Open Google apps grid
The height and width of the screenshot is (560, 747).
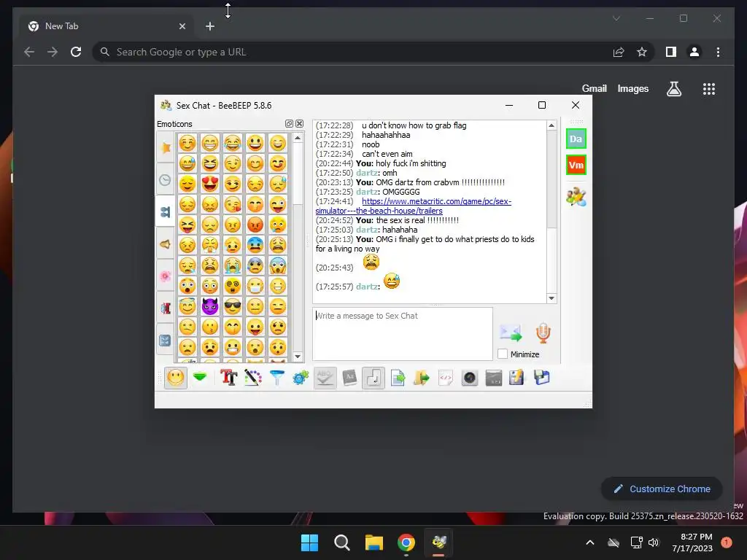[709, 88]
